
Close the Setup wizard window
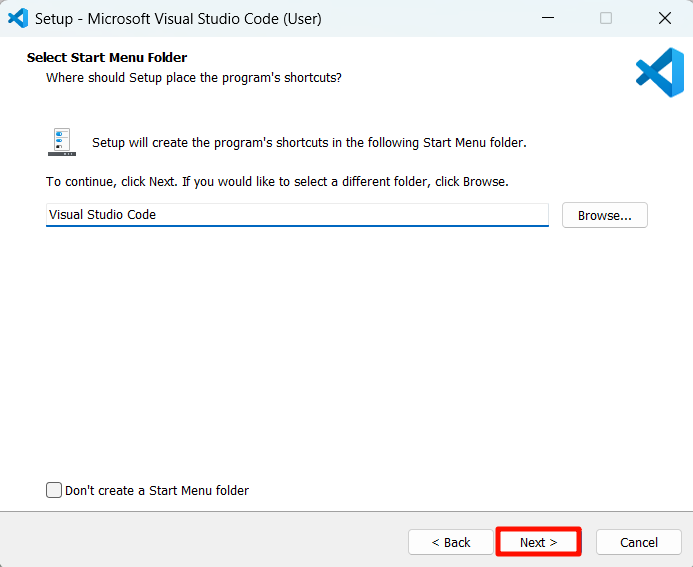coord(664,18)
